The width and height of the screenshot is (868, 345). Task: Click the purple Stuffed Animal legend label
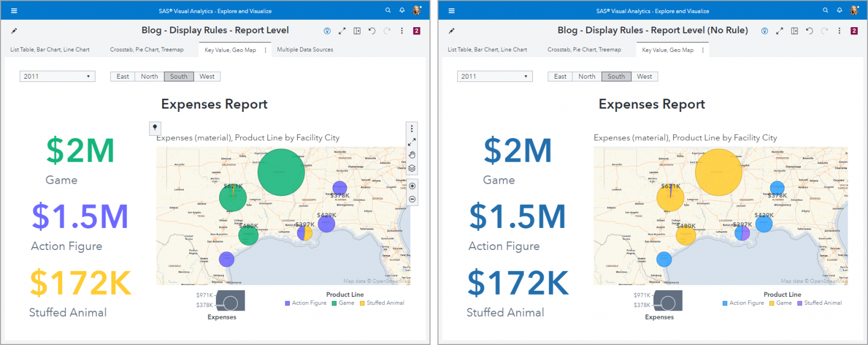coord(823,303)
